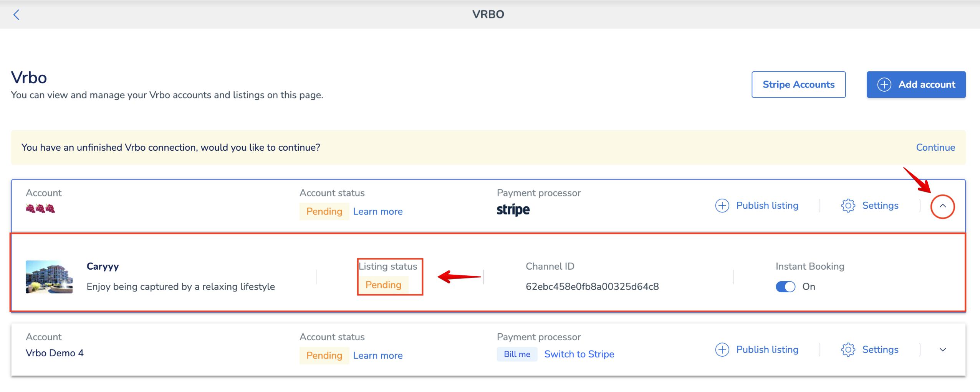980x392 pixels.
Task: Open the Caryyy listing thumbnail
Action: [x=49, y=277]
